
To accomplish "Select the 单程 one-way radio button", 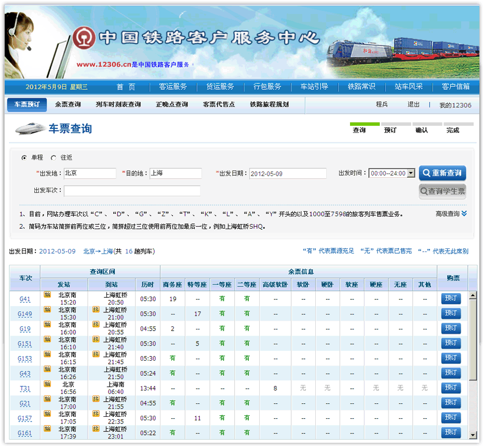I will (24, 158).
